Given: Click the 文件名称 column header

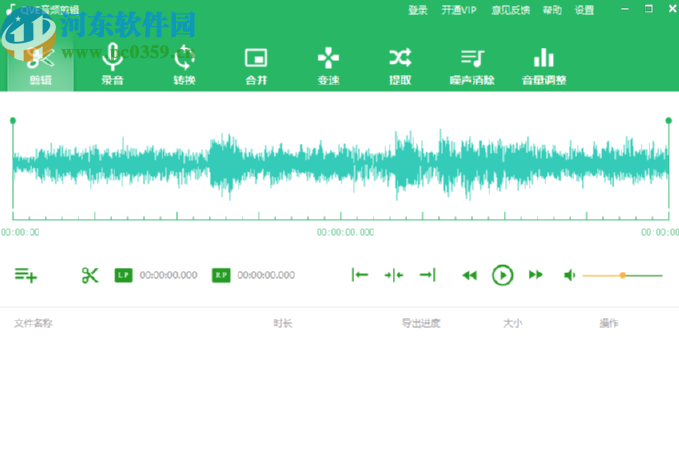Looking at the screenshot, I should (33, 323).
